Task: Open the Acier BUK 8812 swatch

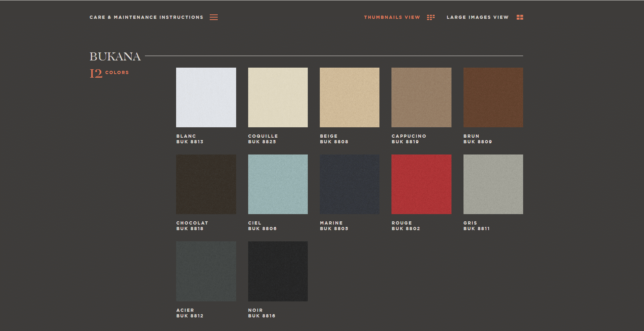Action: point(206,271)
